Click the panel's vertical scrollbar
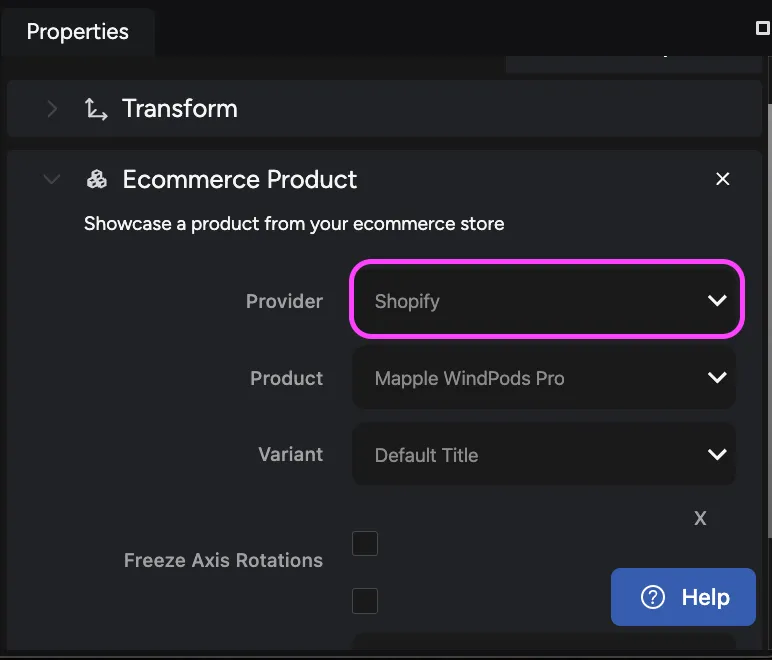772x660 pixels. pos(767,300)
